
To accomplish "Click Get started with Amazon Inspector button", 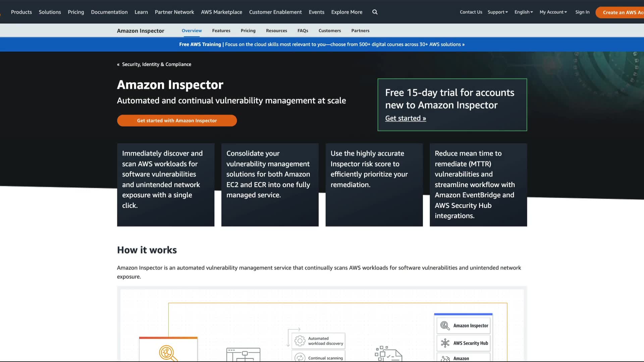I will [x=177, y=121].
